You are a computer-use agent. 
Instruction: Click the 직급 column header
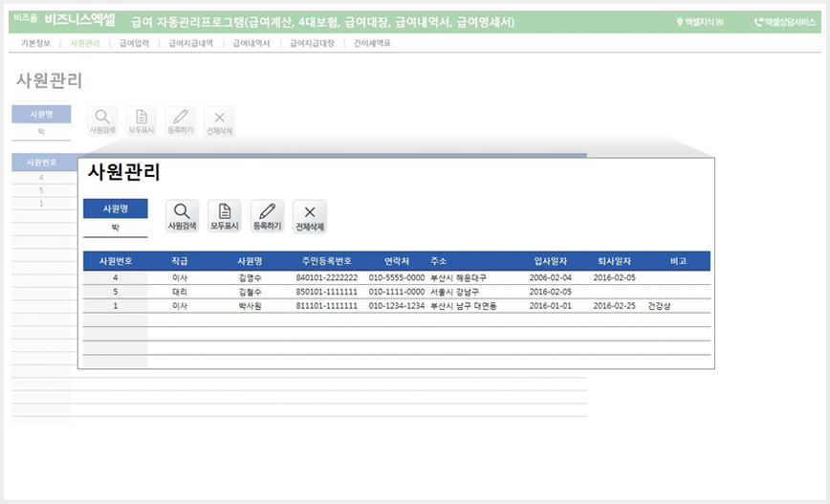click(180, 261)
